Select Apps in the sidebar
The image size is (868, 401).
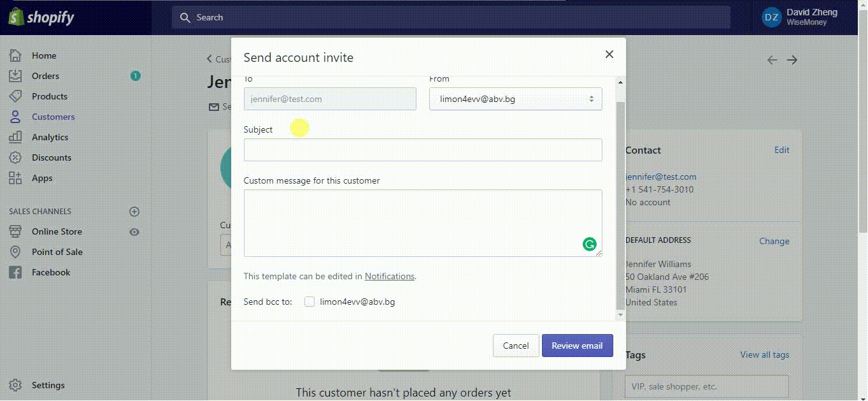pos(42,178)
